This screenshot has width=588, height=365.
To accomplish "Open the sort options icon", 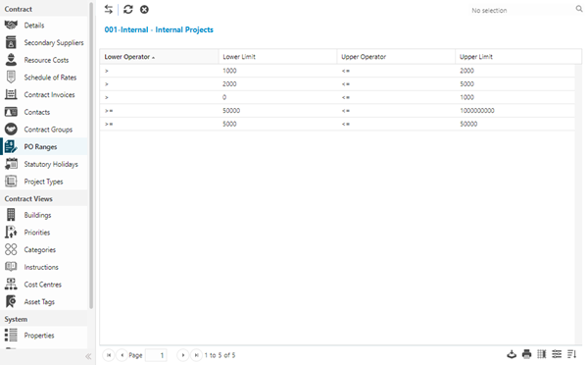I will [572, 354].
